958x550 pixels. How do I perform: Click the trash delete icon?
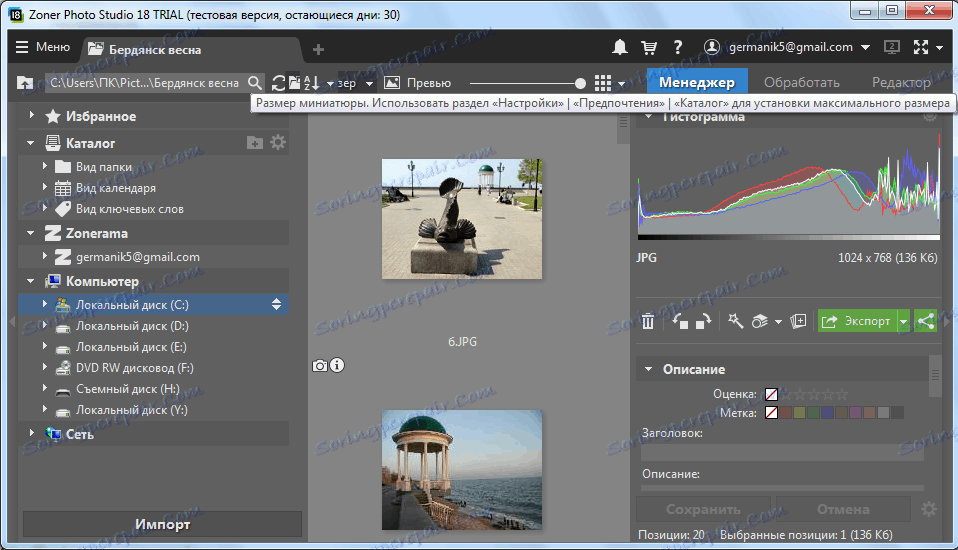pos(648,321)
